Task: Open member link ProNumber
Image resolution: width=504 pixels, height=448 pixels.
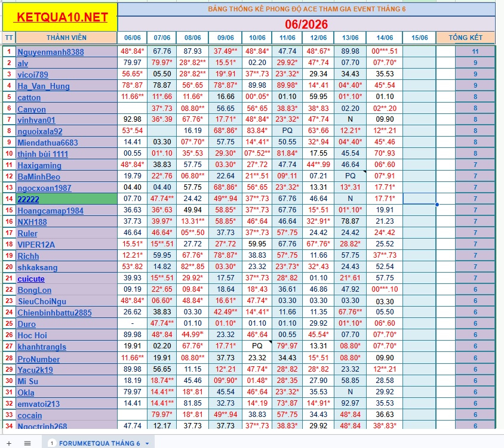Action: click(39, 359)
